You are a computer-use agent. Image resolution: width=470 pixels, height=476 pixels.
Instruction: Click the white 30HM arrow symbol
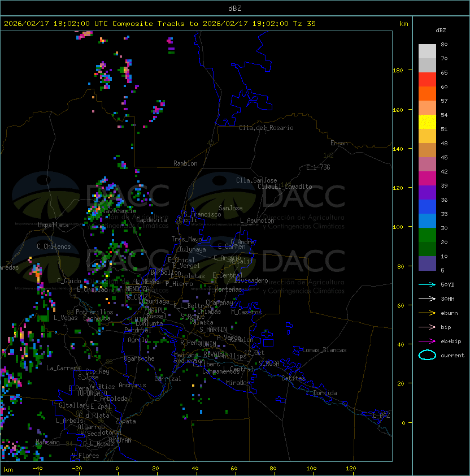click(427, 298)
